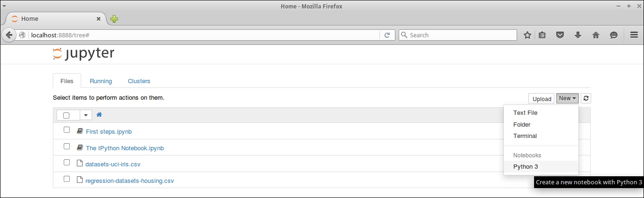Select Terminal in the New menu
Viewport: 644px width, 198px height.
[x=525, y=136]
